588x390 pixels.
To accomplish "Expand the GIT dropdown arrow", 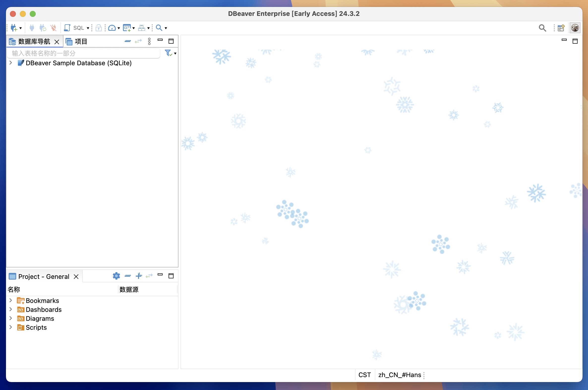I will tap(134, 28).
